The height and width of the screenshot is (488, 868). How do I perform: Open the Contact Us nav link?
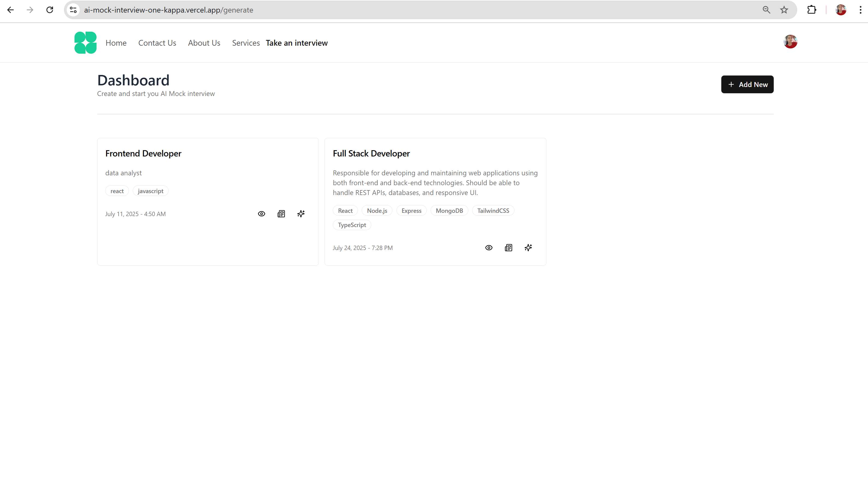157,43
